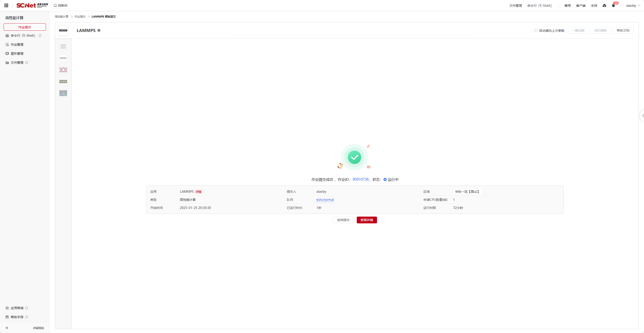Expand the right-edge collapsed panel arrow
The height and width of the screenshot is (333, 644).
[642, 116]
